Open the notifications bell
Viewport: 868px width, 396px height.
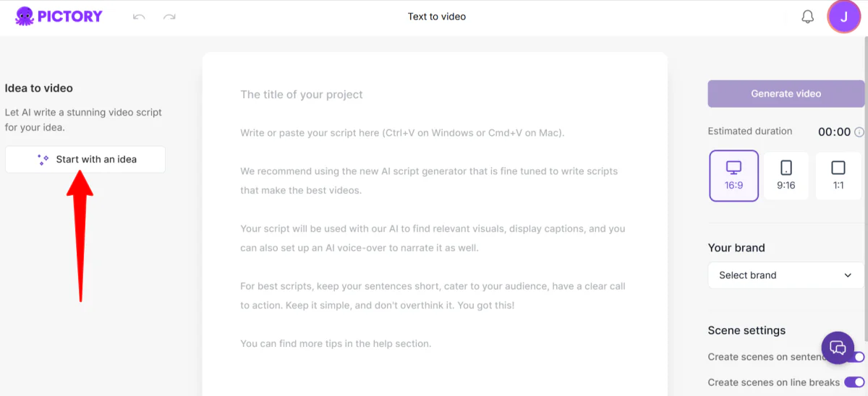coord(808,17)
